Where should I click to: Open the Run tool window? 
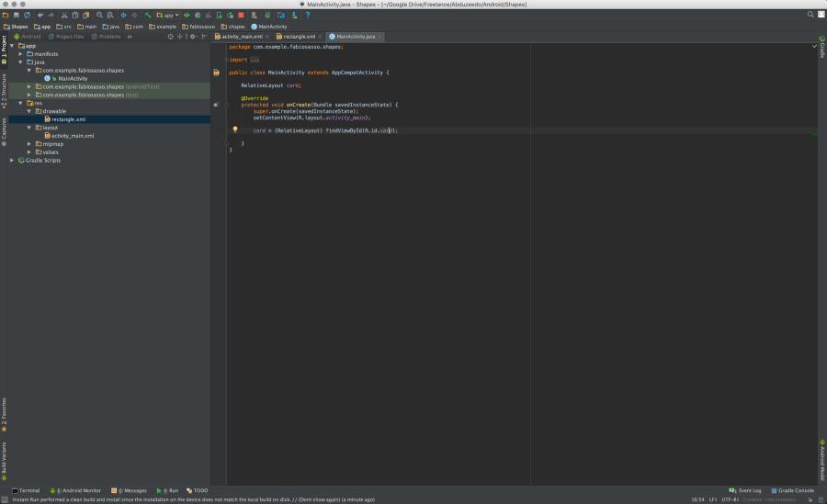[168, 490]
